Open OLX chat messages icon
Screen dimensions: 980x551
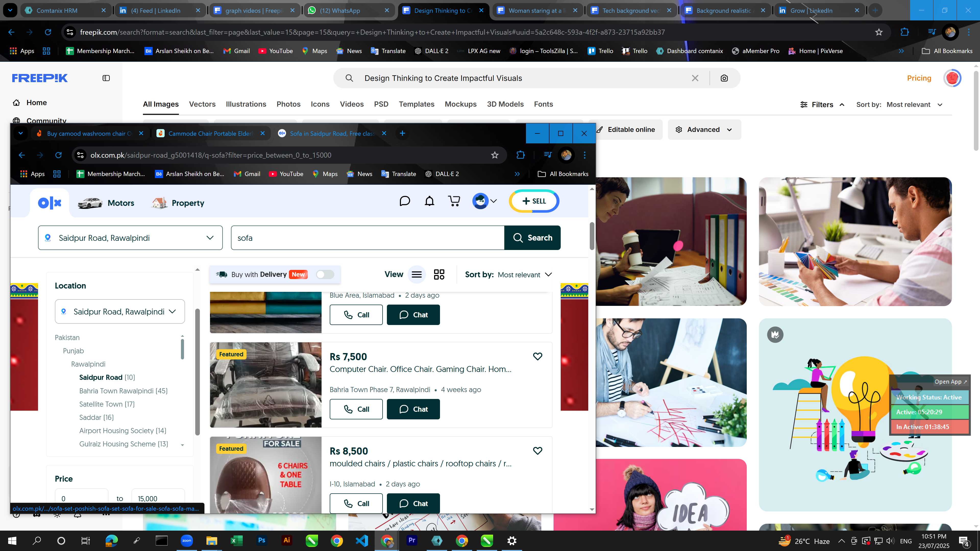(405, 201)
